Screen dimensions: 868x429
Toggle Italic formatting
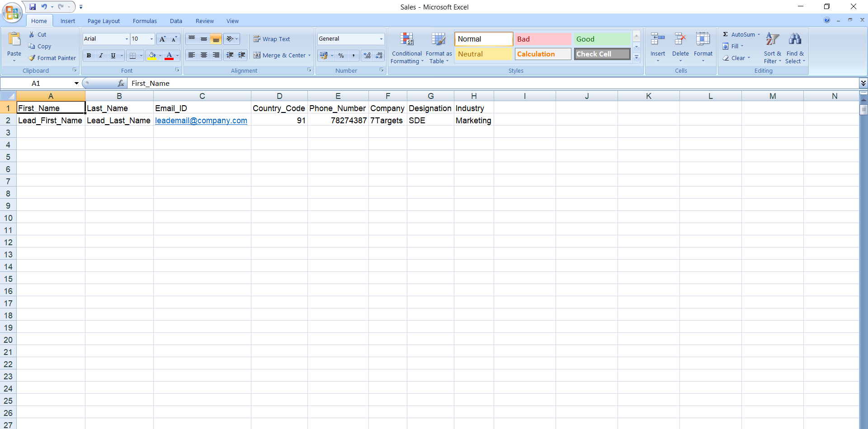click(x=101, y=56)
